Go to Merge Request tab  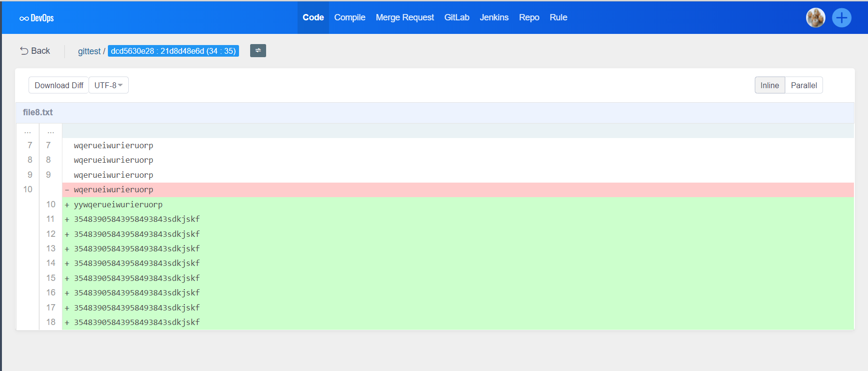pyautogui.click(x=404, y=17)
